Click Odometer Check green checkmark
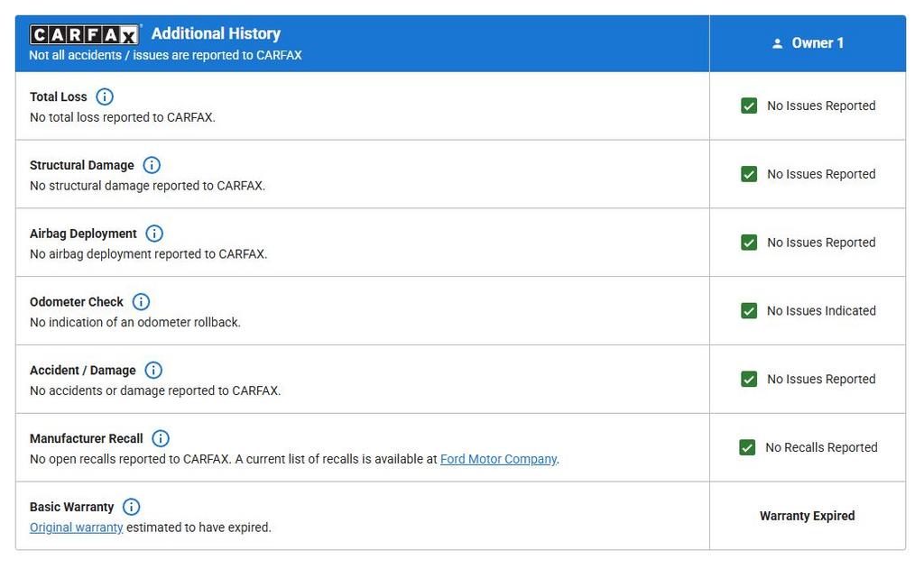Screen dimensions: 924x569 pyautogui.click(x=749, y=311)
